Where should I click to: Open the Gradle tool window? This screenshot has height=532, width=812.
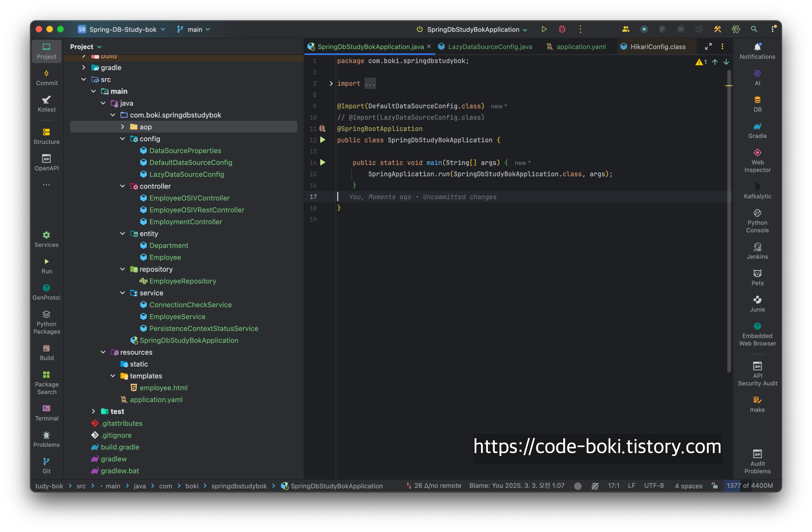tap(757, 130)
